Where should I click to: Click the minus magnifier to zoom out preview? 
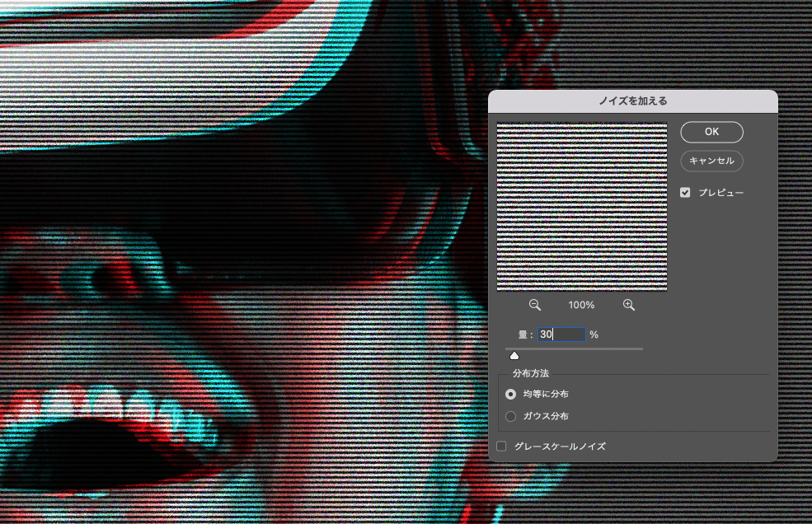pyautogui.click(x=535, y=304)
